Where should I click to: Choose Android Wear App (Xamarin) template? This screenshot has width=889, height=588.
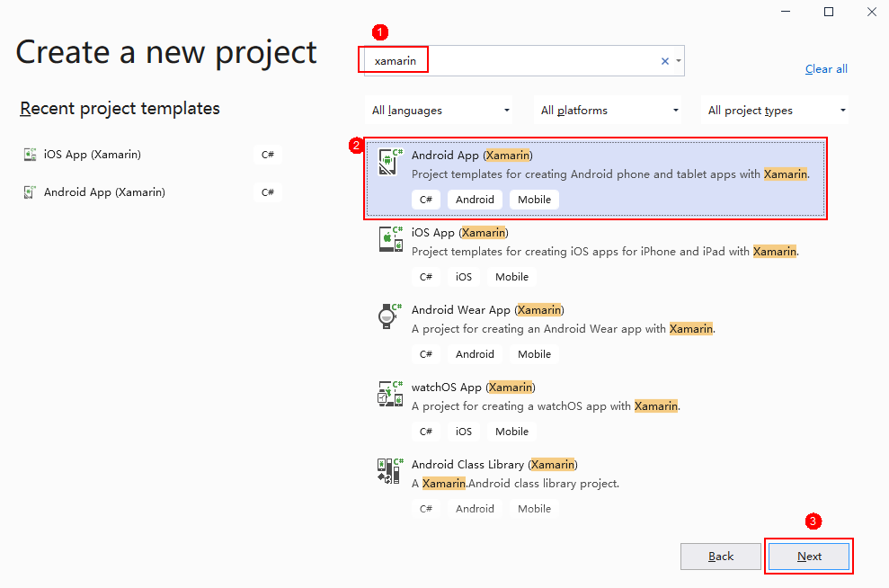487,310
